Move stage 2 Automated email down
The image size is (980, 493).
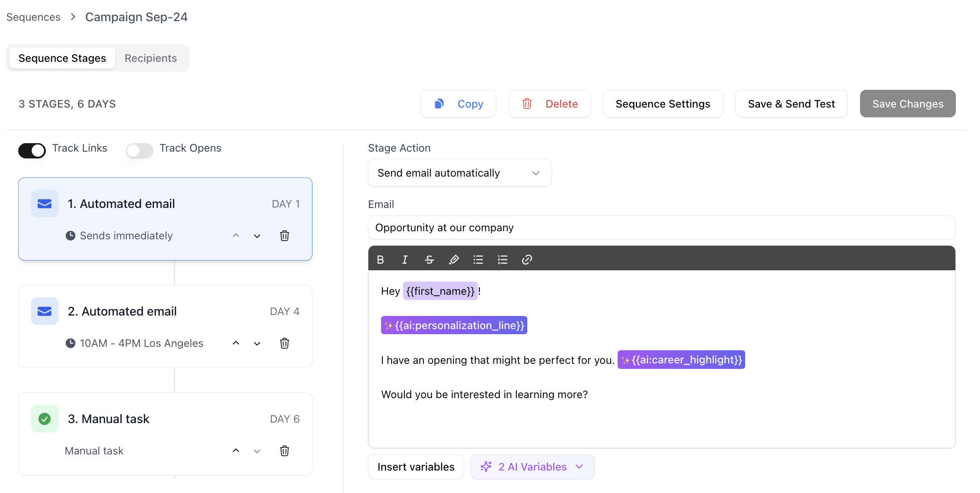(x=257, y=343)
